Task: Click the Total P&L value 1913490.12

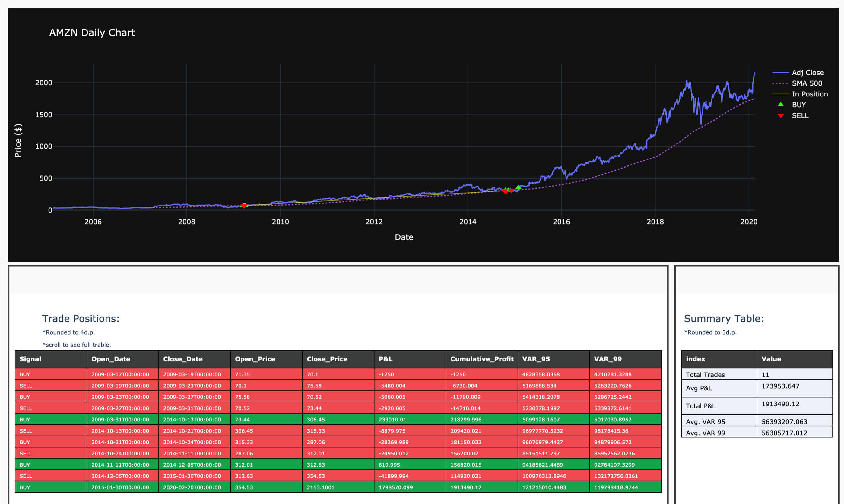Action: pyautogui.click(x=780, y=404)
